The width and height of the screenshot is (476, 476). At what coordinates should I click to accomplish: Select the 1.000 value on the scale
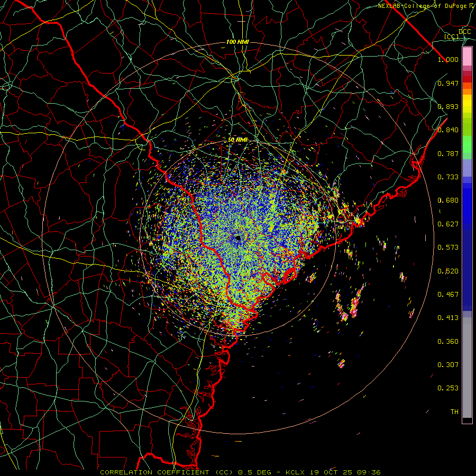point(448,59)
